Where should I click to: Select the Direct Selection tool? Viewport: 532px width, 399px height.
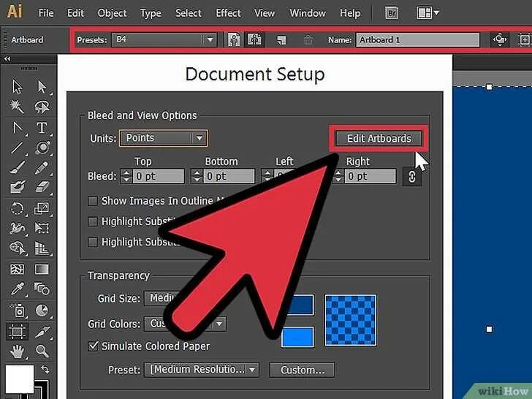(x=42, y=87)
